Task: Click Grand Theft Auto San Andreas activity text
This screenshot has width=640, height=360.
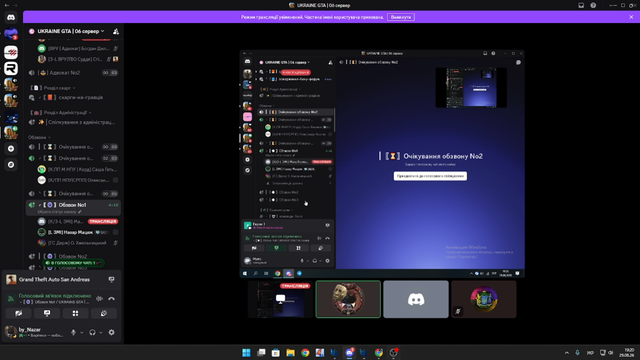Action: (x=54, y=280)
